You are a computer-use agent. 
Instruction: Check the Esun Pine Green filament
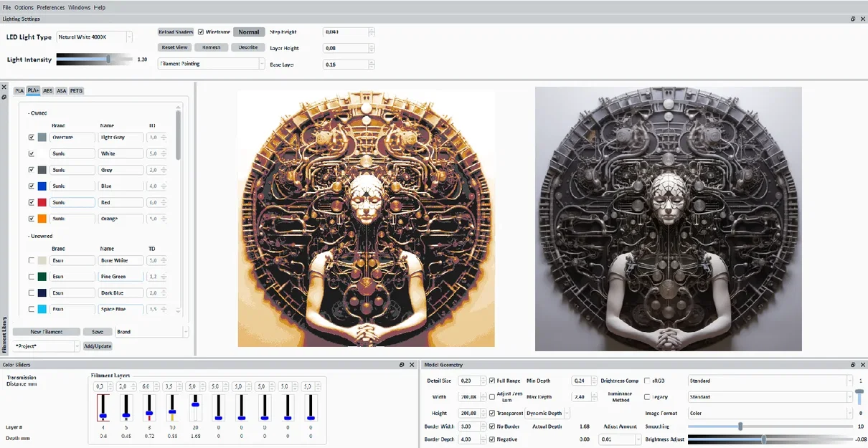point(31,277)
